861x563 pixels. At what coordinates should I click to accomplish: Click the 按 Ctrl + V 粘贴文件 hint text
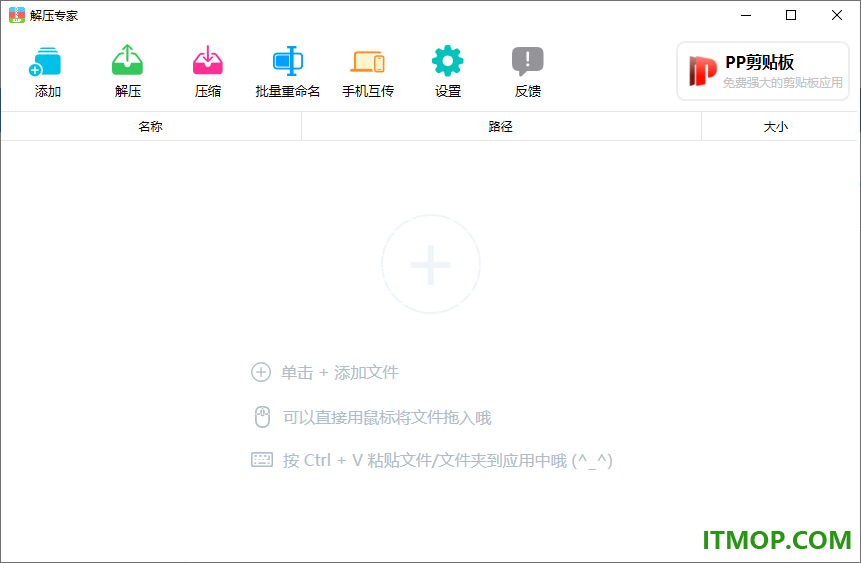(448, 460)
